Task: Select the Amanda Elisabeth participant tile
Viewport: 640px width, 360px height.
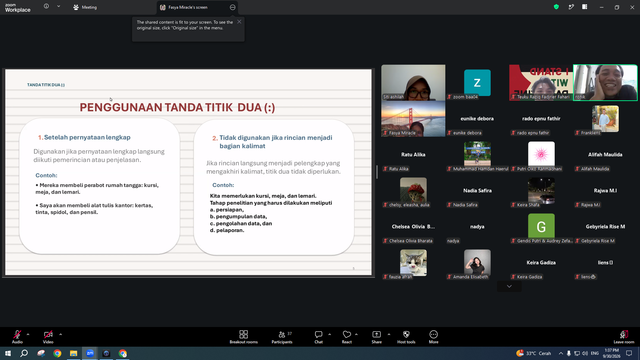Action: (477, 262)
